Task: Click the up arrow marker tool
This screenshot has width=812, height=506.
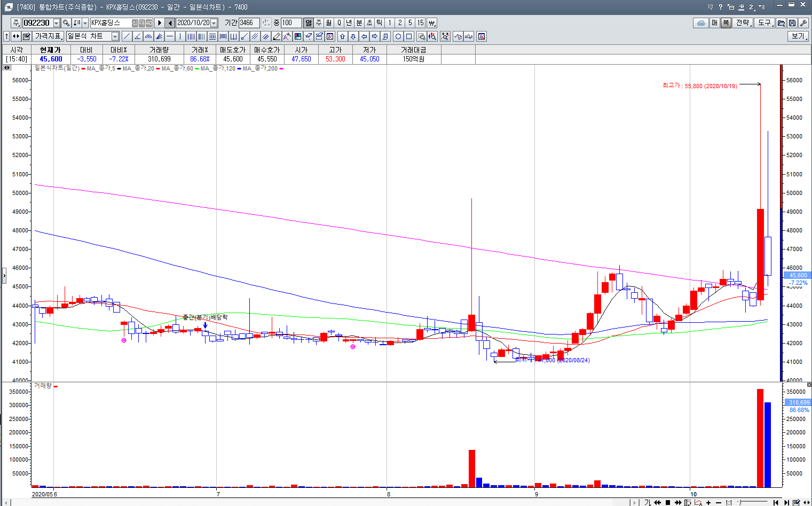Action: [343, 36]
